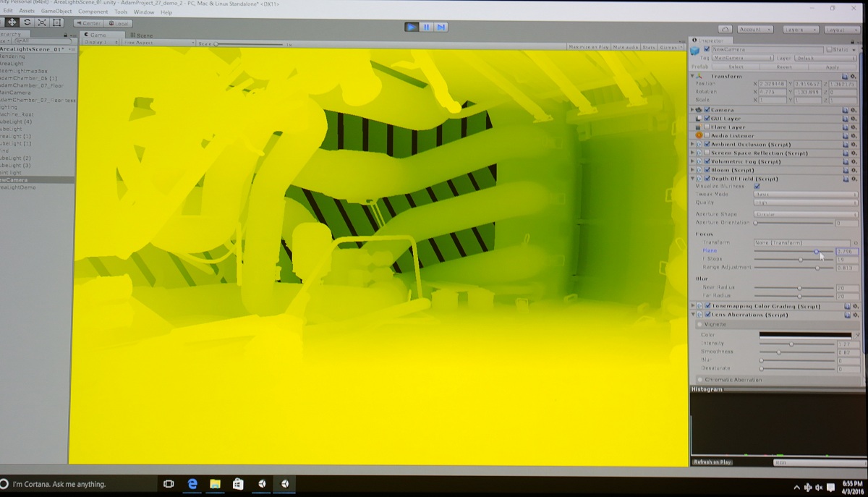Open gear menu for Camera component
The width and height of the screenshot is (868, 497).
tap(854, 110)
